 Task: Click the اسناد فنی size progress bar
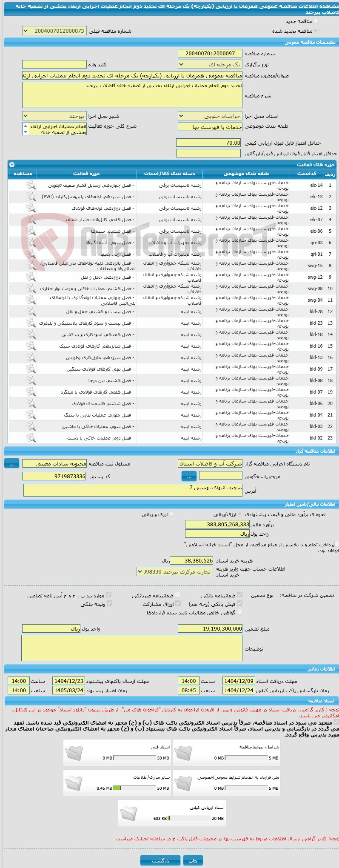pos(134,758)
